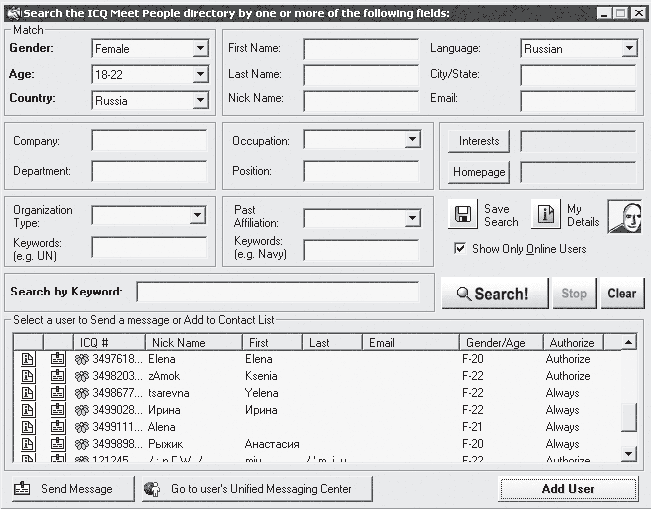Click the Add User button
Image resolution: width=651 pixels, height=509 pixels.
click(568, 489)
